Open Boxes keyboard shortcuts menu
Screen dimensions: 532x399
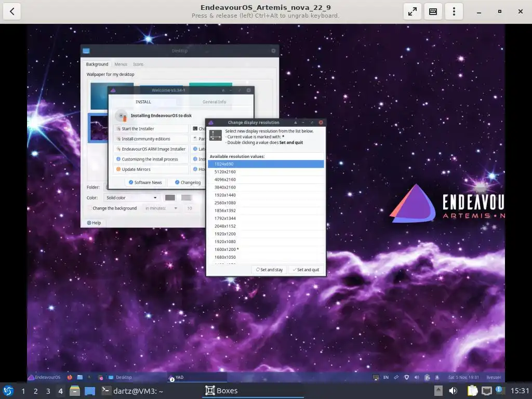[x=433, y=11]
